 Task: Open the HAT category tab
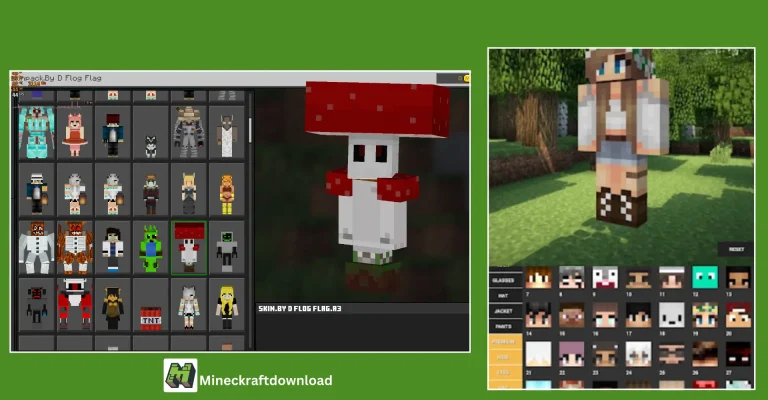click(504, 295)
